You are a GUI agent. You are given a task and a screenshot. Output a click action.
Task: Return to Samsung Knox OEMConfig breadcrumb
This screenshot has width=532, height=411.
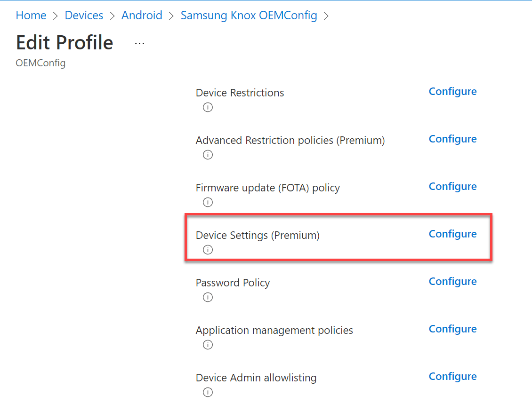249,16
